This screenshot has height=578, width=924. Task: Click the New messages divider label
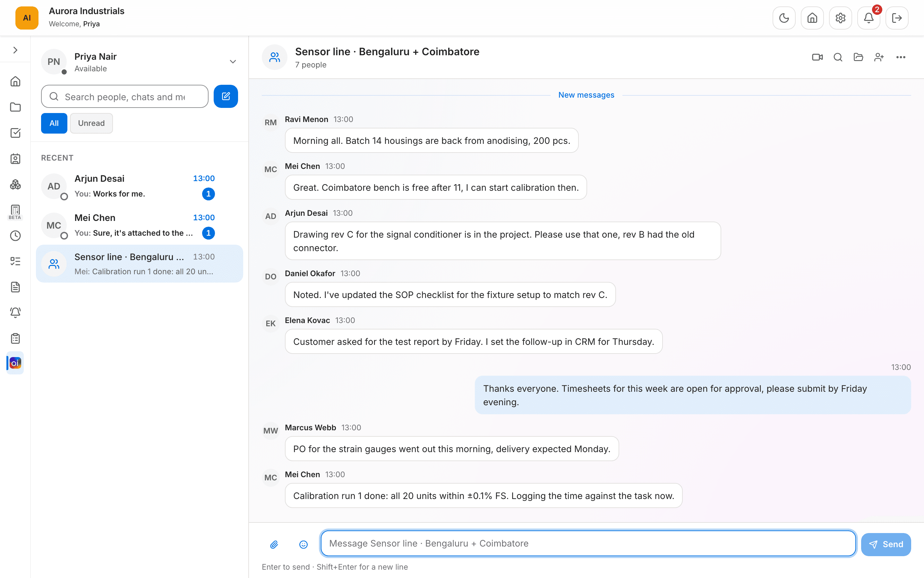coord(586,95)
